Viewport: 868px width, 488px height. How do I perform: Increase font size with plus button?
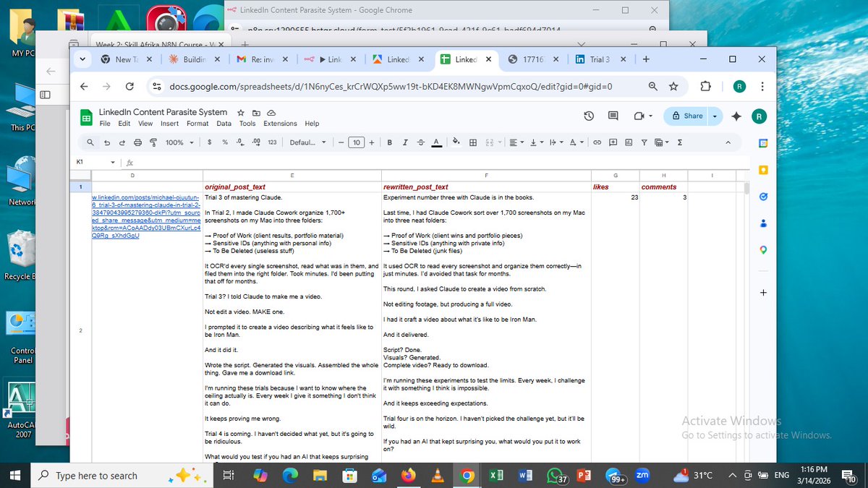pyautogui.click(x=372, y=142)
